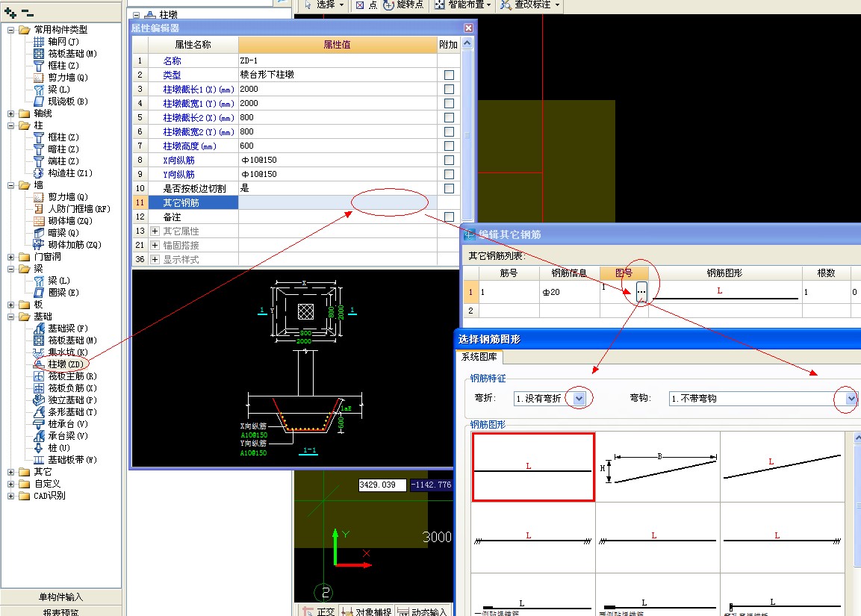
Task: Select the 圈梁(E) ring beam icon
Action: click(38, 293)
